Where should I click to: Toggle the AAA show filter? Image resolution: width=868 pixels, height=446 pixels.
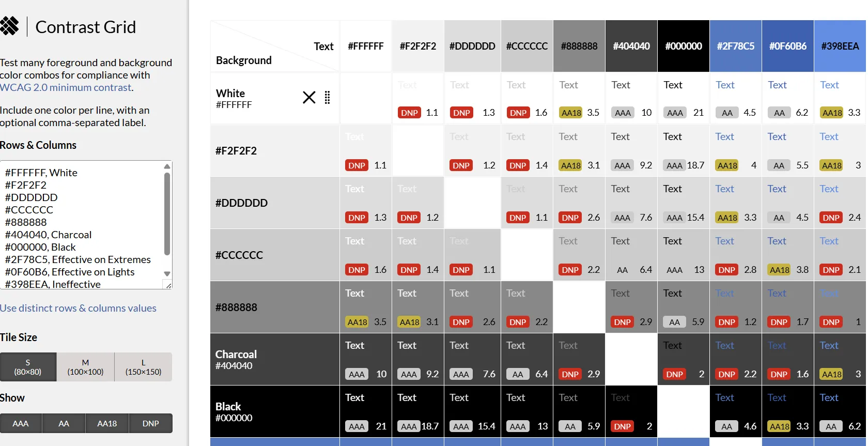21,423
